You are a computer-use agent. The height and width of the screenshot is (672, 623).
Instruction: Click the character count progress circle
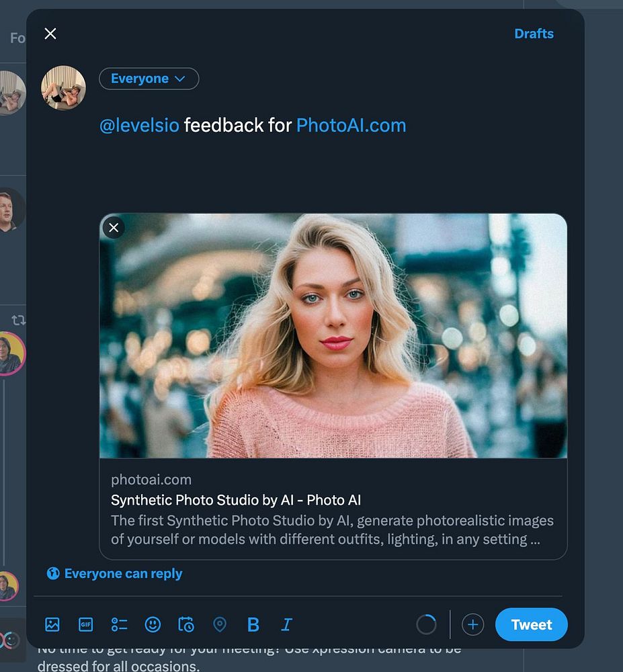(426, 625)
